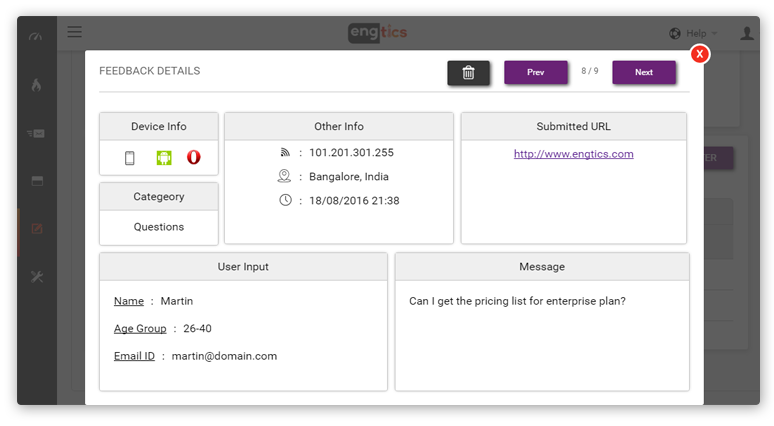
Task: Click the Message panel header
Action: (x=542, y=267)
